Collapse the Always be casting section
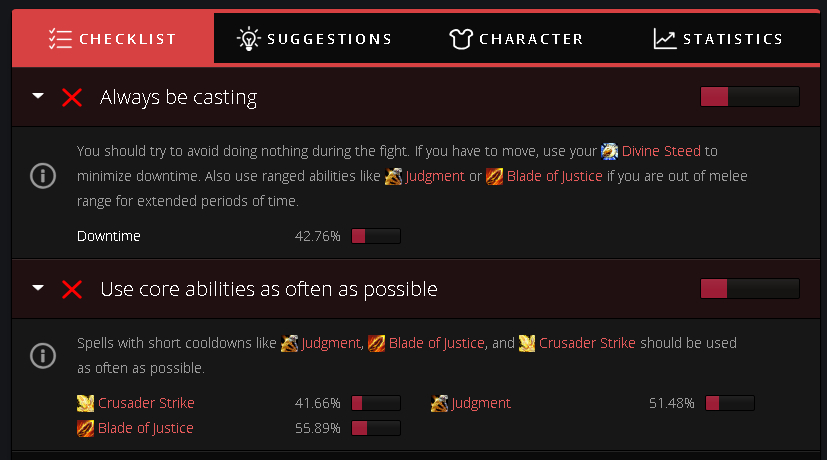 [38, 97]
